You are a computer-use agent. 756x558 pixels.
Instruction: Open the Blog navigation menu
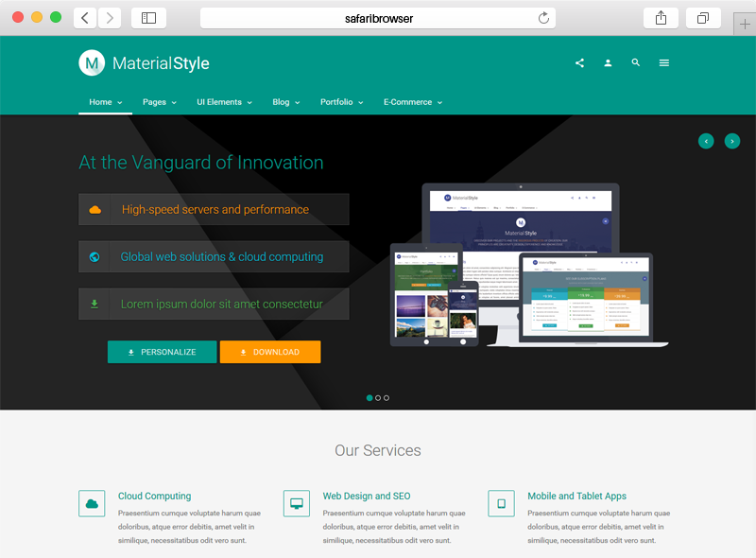click(286, 102)
